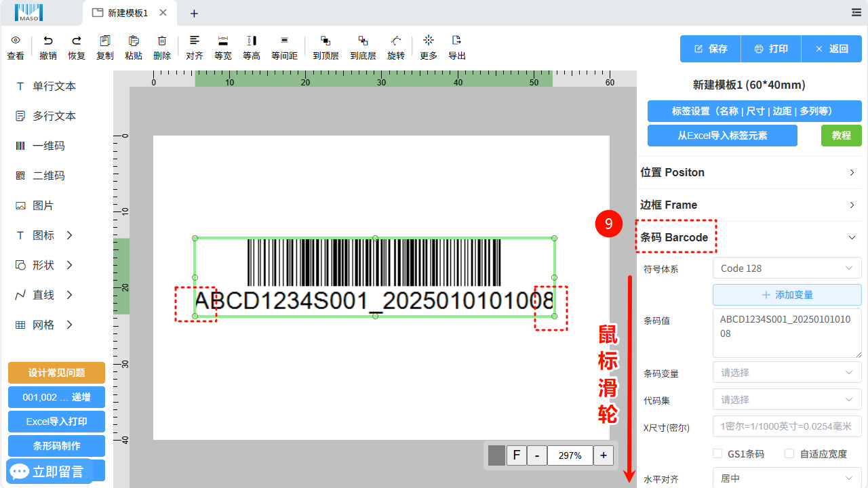This screenshot has width=868, height=488.
Task: Export label with 导出 icon
Action: (457, 41)
